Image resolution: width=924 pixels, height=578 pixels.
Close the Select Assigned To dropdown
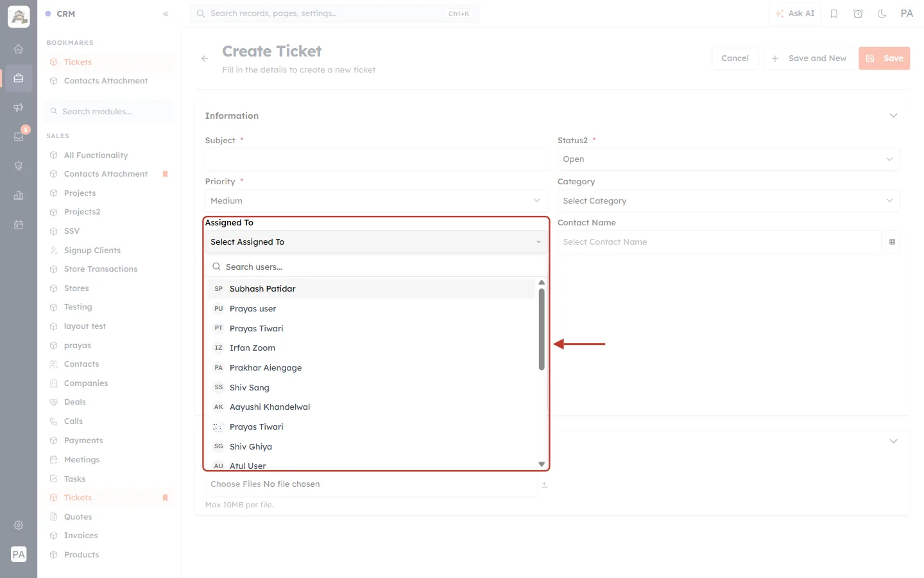376,242
